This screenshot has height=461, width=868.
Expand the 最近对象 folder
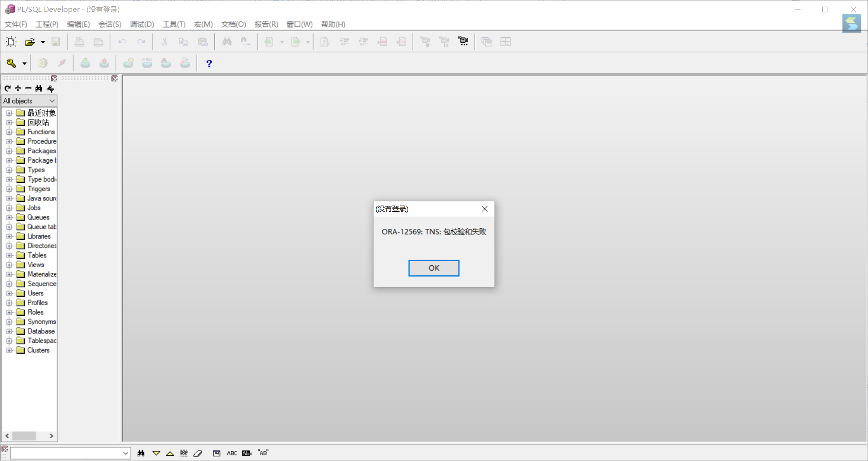(9, 113)
